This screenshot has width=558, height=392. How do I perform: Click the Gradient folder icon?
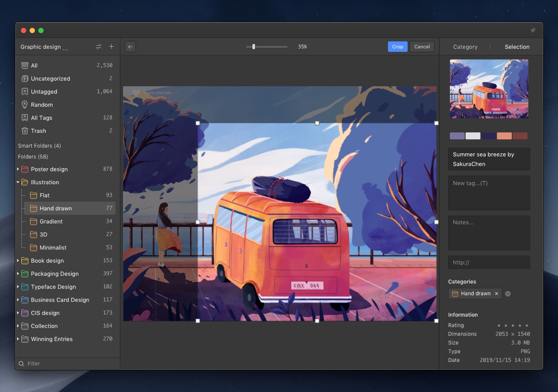coord(34,221)
